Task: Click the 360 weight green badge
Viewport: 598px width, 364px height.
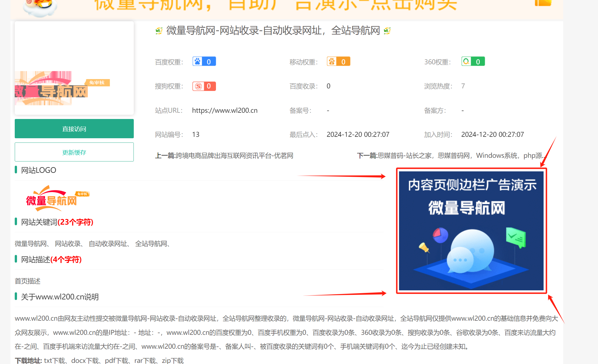Action: point(473,61)
